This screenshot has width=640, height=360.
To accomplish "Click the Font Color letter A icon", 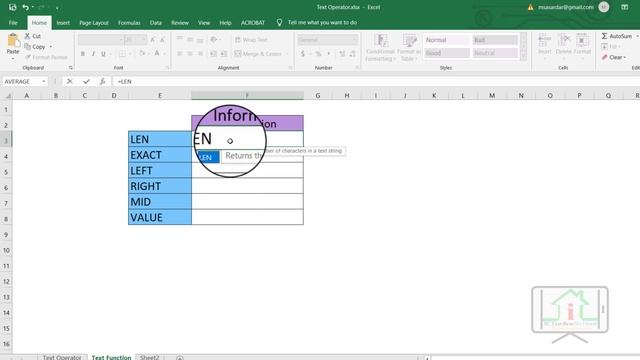I will [157, 53].
